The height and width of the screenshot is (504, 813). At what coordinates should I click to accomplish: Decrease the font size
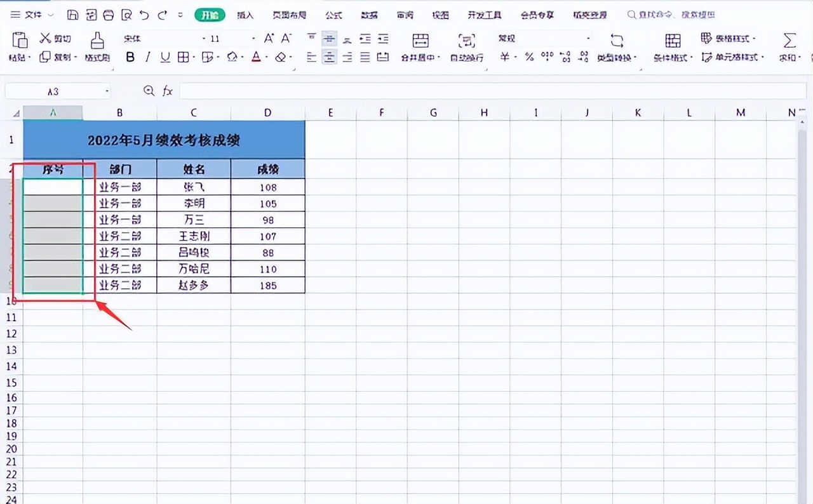286,39
